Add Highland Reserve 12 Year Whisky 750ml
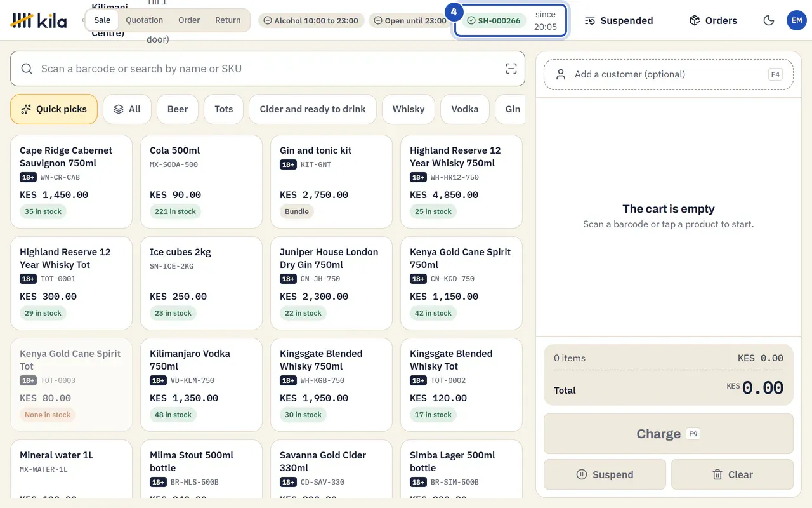 (x=461, y=182)
